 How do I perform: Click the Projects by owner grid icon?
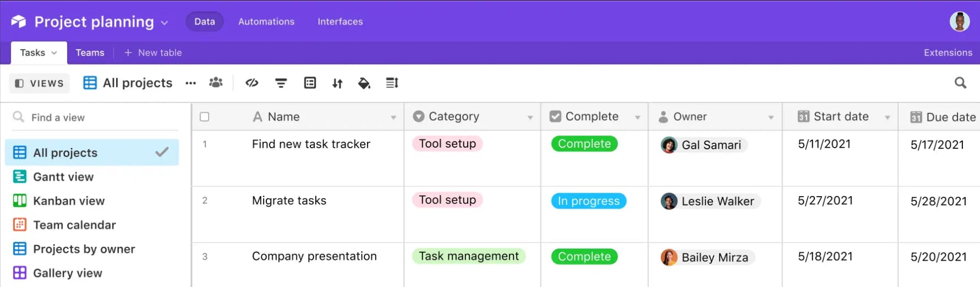[x=20, y=248]
